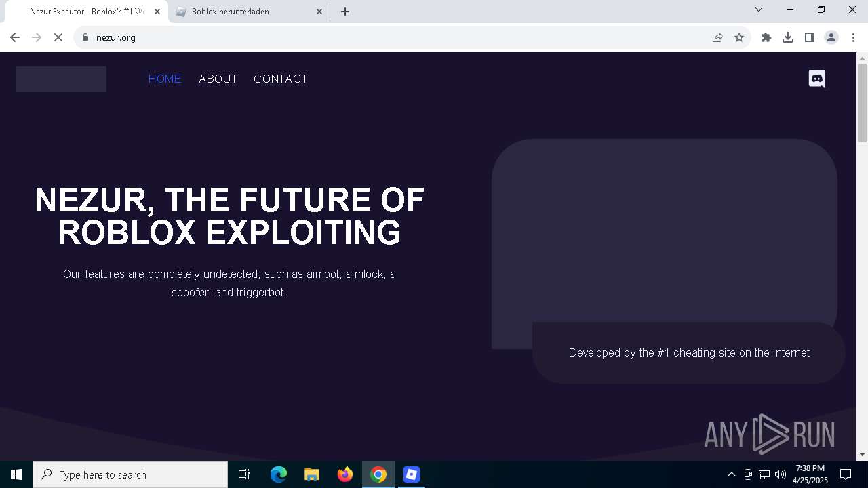This screenshot has width=868, height=488.
Task: Open the CONTACT nav link
Action: pyautogui.click(x=281, y=79)
